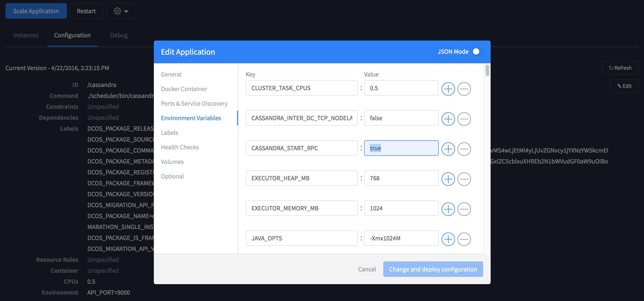The width and height of the screenshot is (644, 301).
Task: Click plus icon beside CASSANDRA_START_RPC row
Action: pyautogui.click(x=448, y=149)
